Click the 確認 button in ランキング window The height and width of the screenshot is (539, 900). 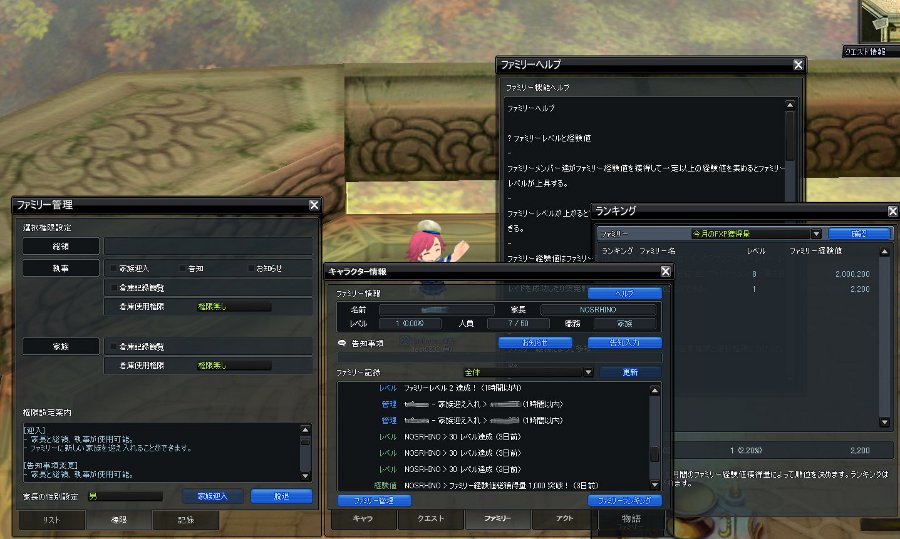pyautogui.click(x=859, y=234)
